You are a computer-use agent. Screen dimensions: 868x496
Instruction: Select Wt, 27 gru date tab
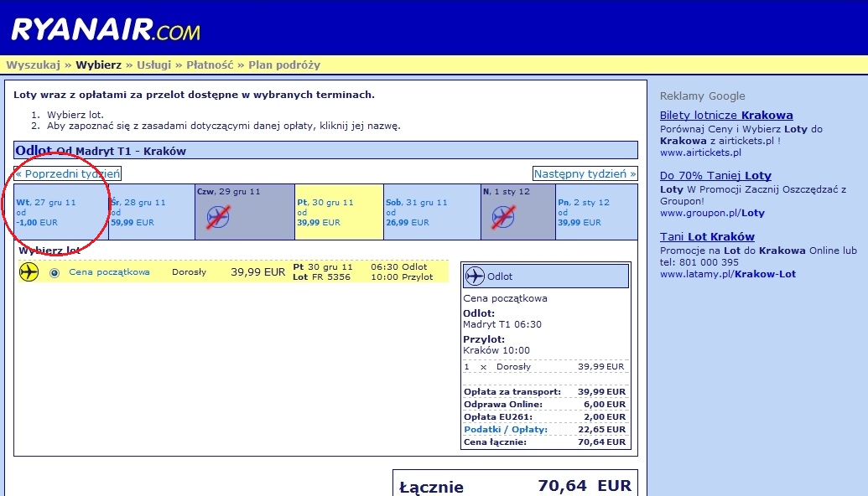tap(61, 212)
